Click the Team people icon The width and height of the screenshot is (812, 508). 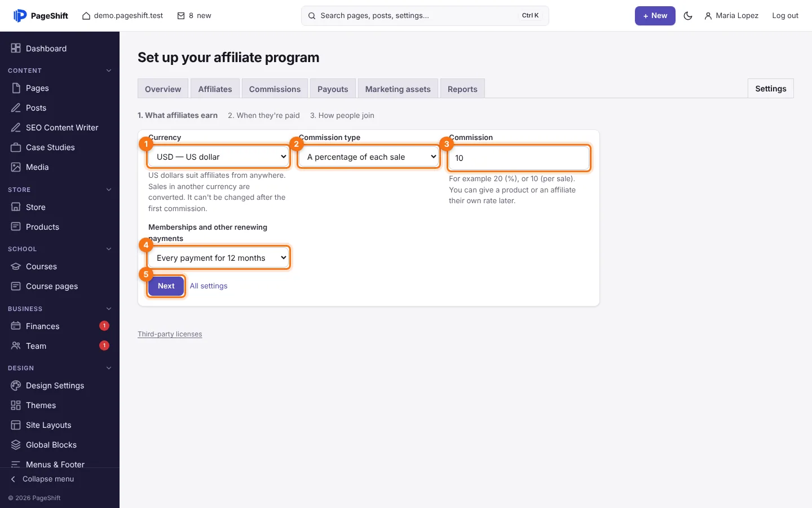[x=16, y=346]
